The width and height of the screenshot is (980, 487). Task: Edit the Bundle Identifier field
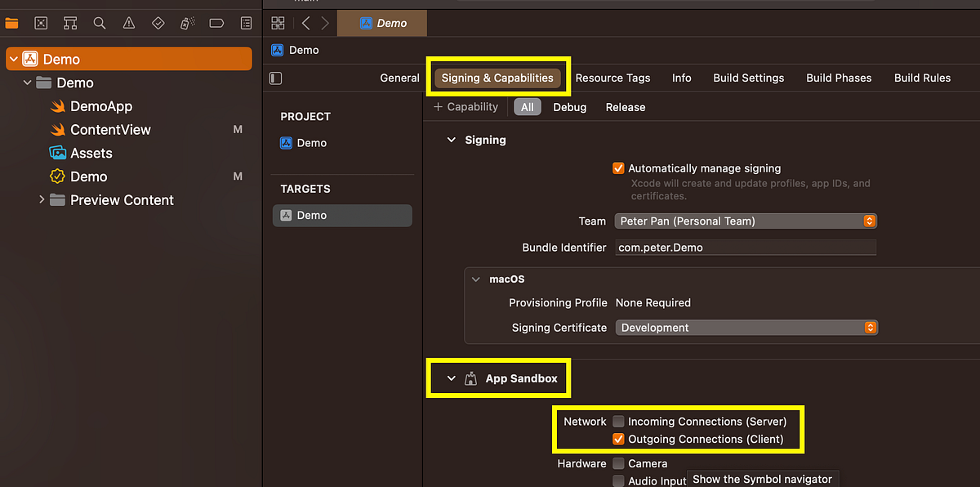point(745,247)
